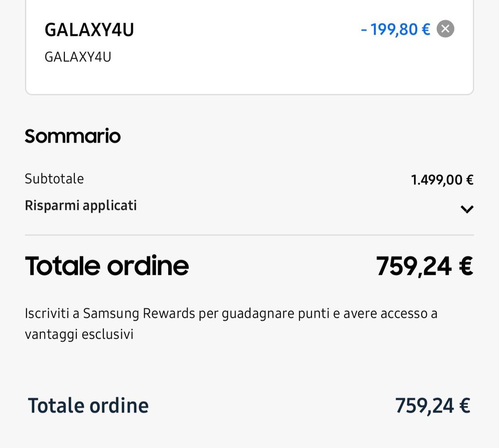Click the word ordine in the large heading
The width and height of the screenshot is (499, 448).
click(148, 265)
